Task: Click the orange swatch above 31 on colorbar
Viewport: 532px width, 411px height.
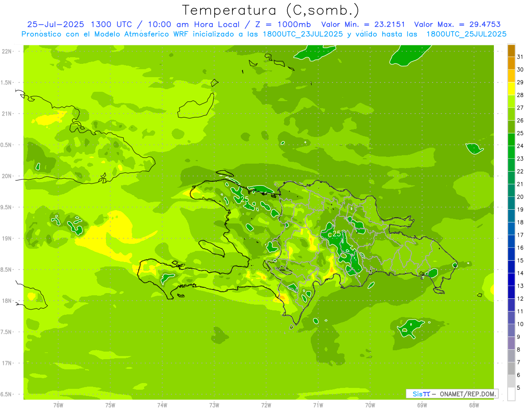Action: point(511,51)
